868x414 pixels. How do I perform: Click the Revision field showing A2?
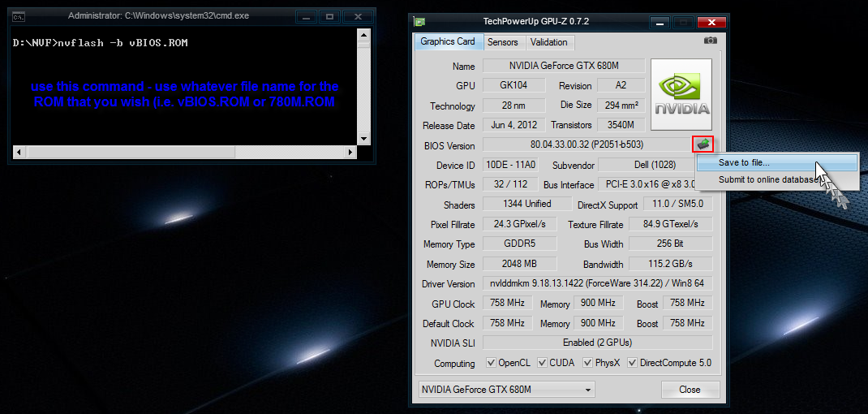click(621, 84)
